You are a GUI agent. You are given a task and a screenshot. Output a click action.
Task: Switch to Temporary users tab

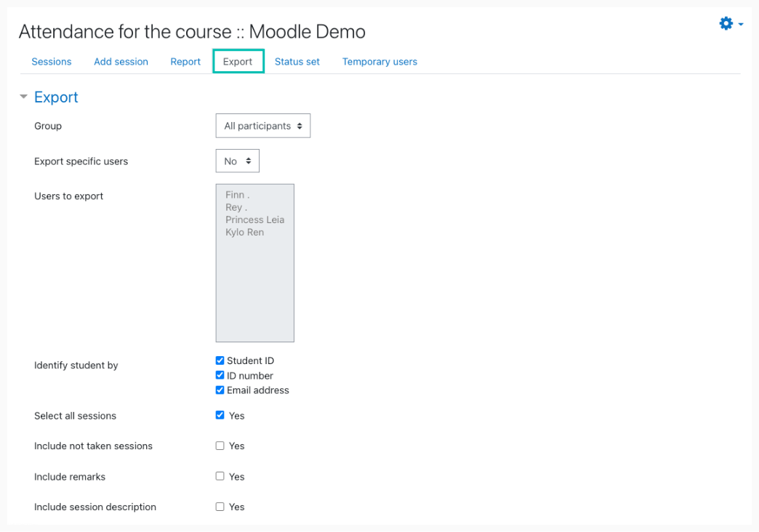coord(379,62)
